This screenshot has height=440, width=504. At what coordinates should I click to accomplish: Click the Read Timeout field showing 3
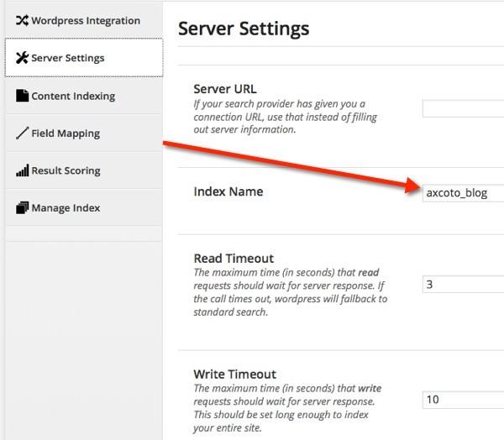click(463, 284)
